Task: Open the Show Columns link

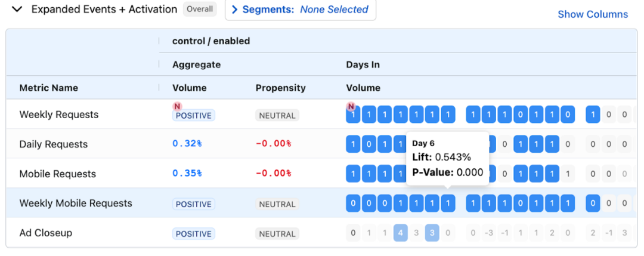Action: [x=592, y=14]
